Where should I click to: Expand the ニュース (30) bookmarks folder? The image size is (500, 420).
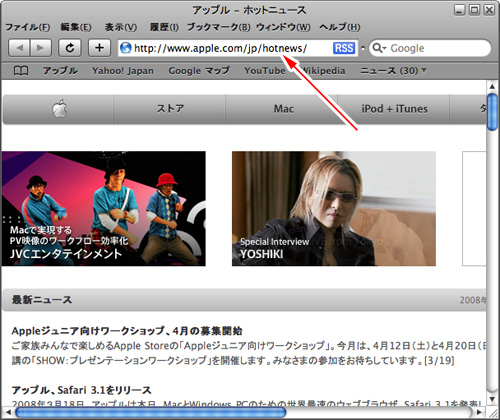point(393,71)
